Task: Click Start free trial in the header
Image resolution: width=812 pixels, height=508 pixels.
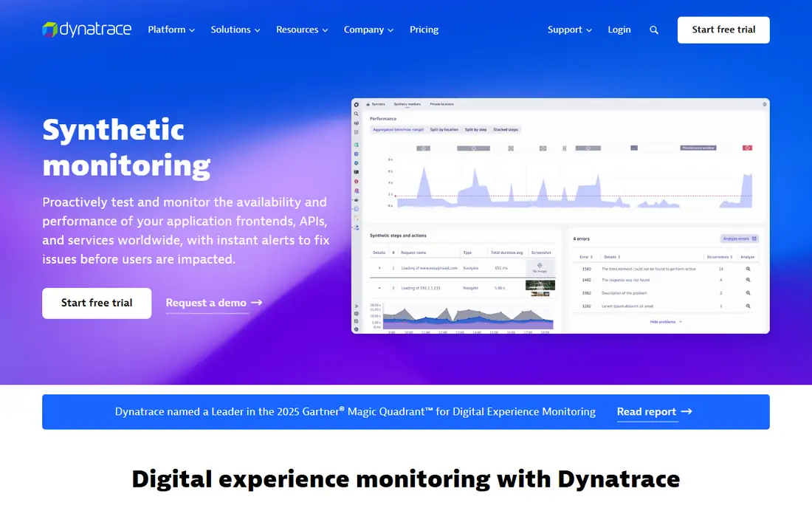Action: click(x=723, y=30)
